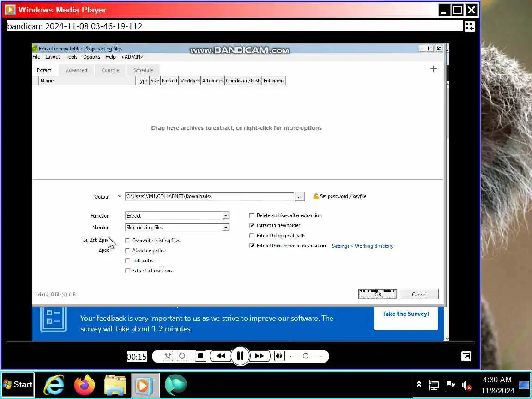Click the green sphere taskbar icon
This screenshot has height=399, width=532.
pyautogui.click(x=176, y=385)
